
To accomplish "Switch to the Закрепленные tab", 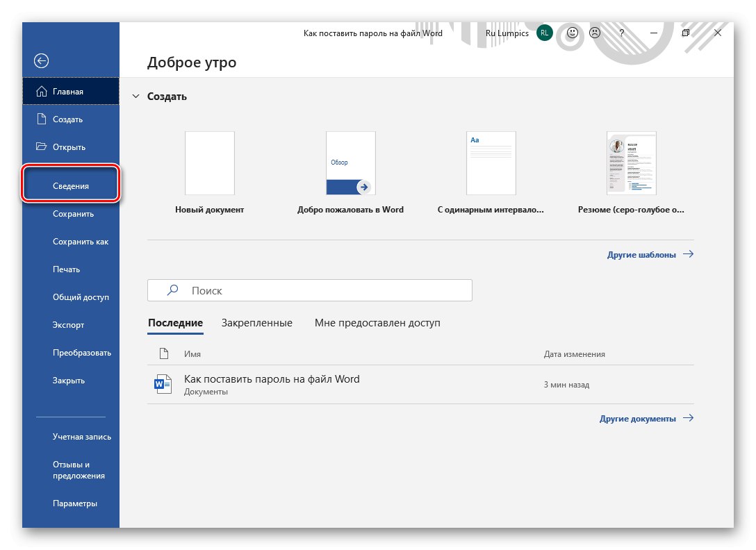I will coord(257,322).
